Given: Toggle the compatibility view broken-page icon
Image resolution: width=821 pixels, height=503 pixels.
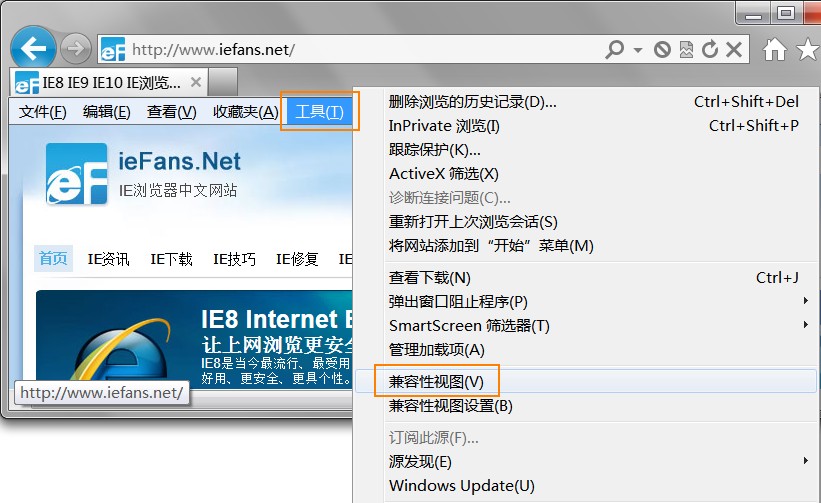Looking at the screenshot, I should 686,50.
